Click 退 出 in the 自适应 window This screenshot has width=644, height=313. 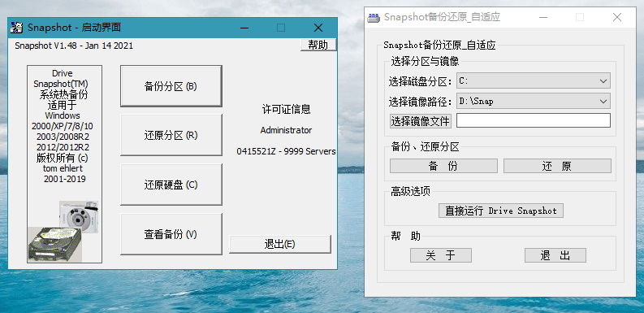[555, 255]
